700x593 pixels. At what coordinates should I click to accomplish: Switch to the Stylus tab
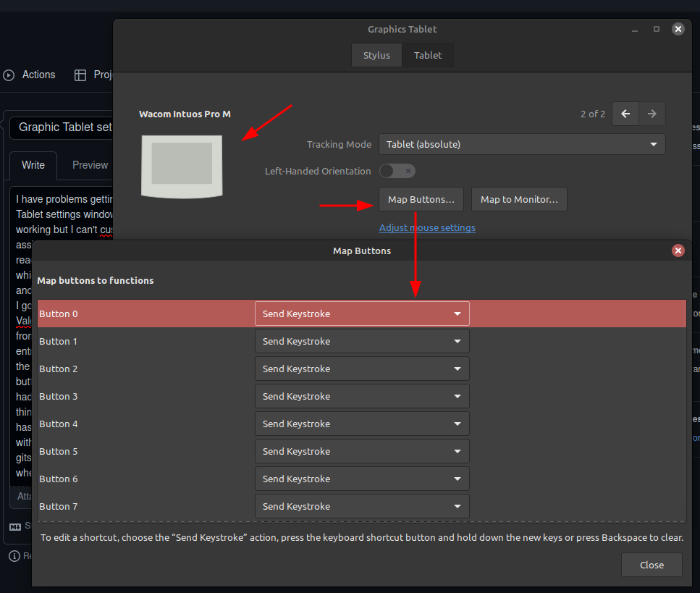click(x=376, y=54)
